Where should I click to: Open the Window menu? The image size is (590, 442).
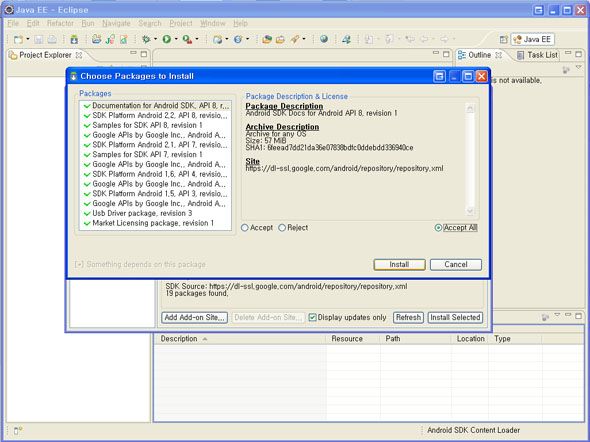point(213,23)
